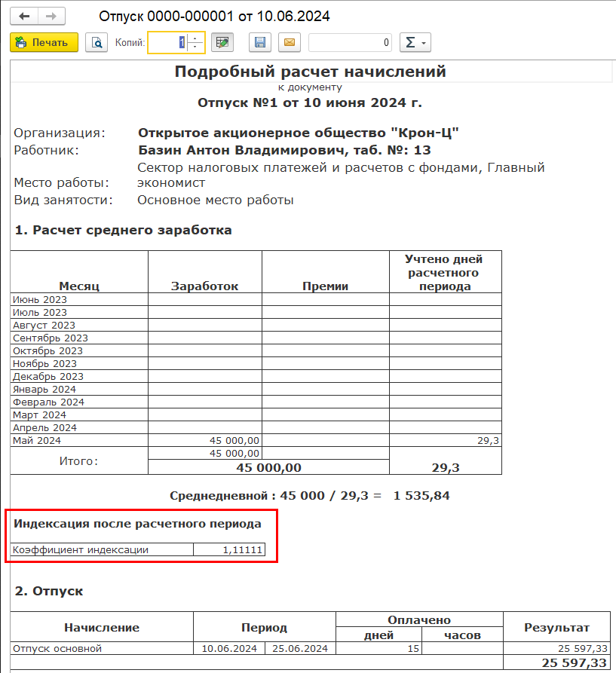
Task: Click the Оплачено column header
Action: 419,619
